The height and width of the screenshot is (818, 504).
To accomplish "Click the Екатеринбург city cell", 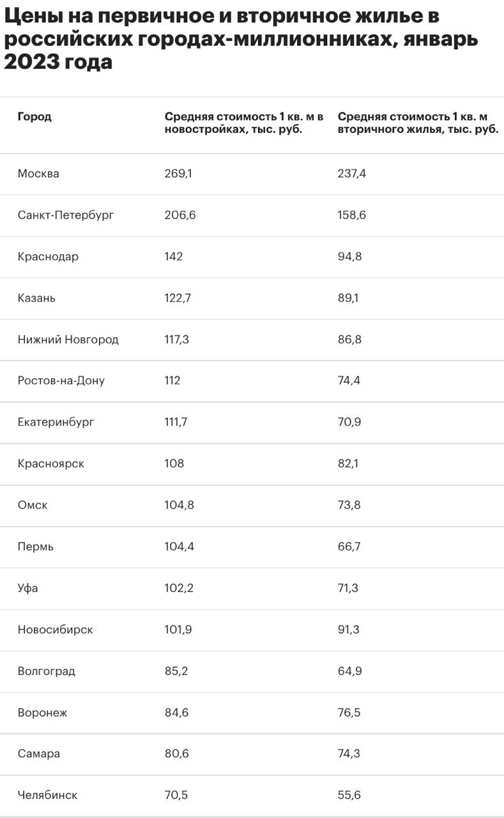I will pyautogui.click(x=56, y=422).
